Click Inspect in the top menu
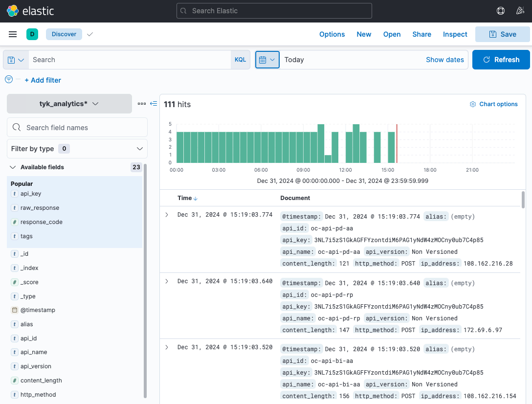Screen dimensions: 532x404 [x=455, y=34]
